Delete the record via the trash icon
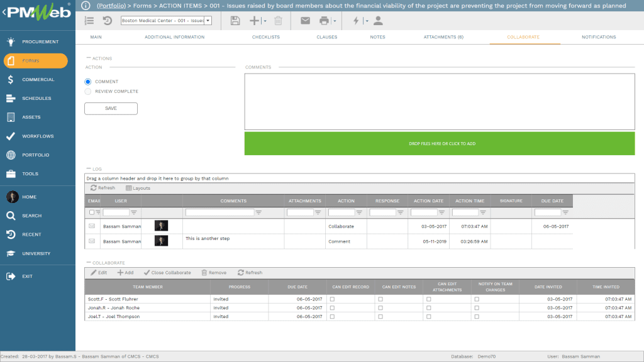 click(x=277, y=20)
